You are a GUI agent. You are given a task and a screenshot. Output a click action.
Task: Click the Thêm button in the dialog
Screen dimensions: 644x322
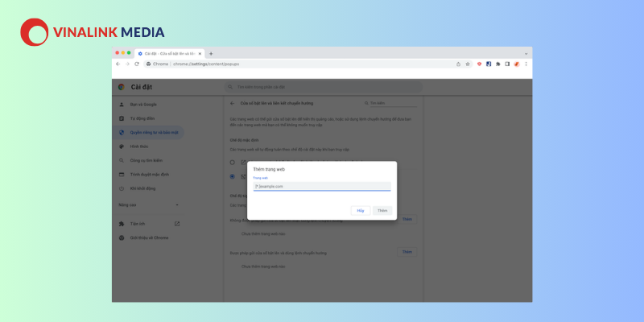tap(382, 210)
